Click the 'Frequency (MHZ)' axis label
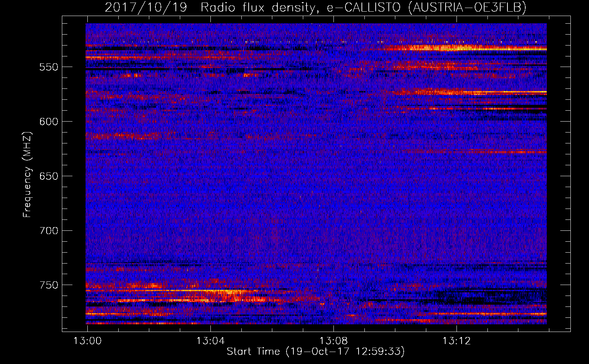 point(27,175)
